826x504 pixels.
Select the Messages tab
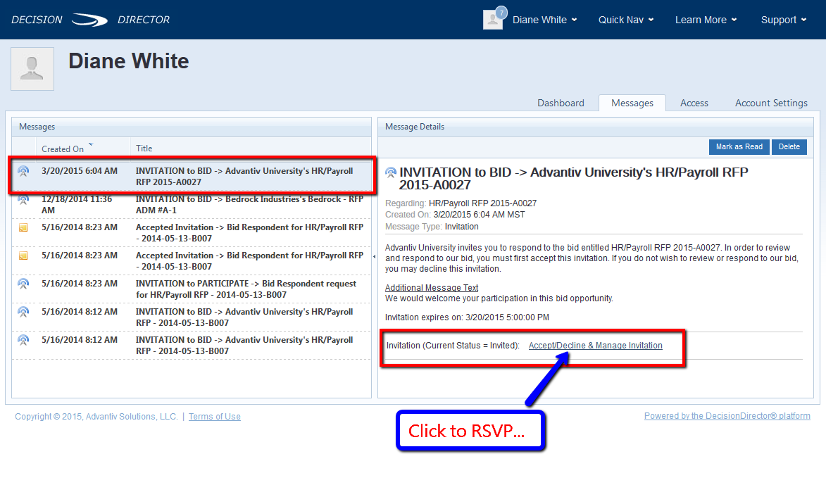coord(632,103)
